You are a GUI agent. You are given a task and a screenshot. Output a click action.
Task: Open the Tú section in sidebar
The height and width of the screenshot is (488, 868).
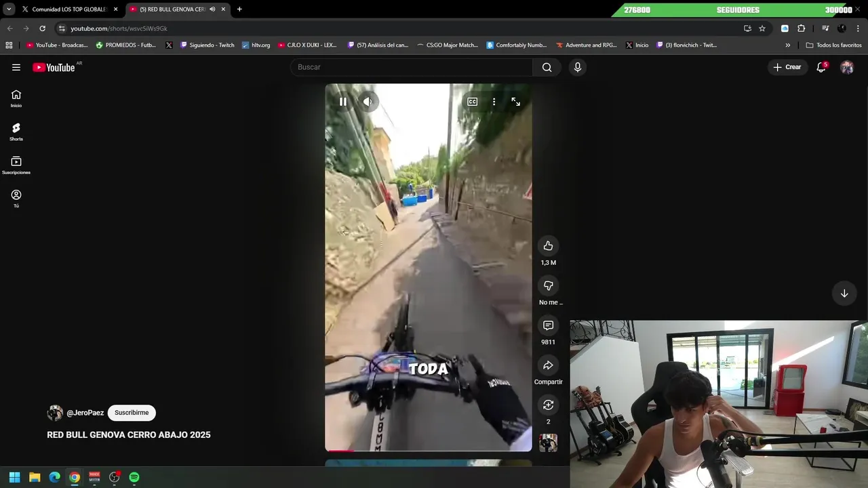pos(16,199)
